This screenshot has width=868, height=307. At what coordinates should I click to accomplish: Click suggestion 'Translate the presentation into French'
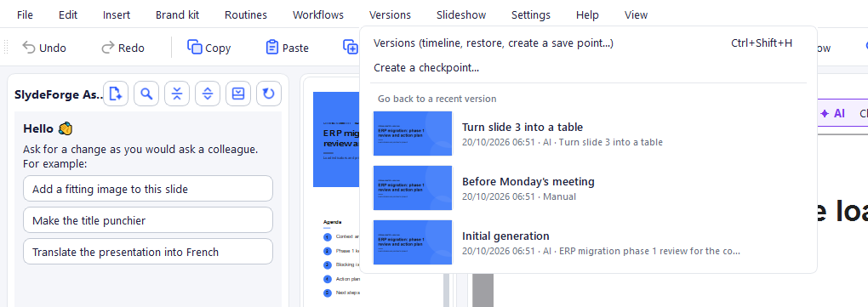(148, 252)
